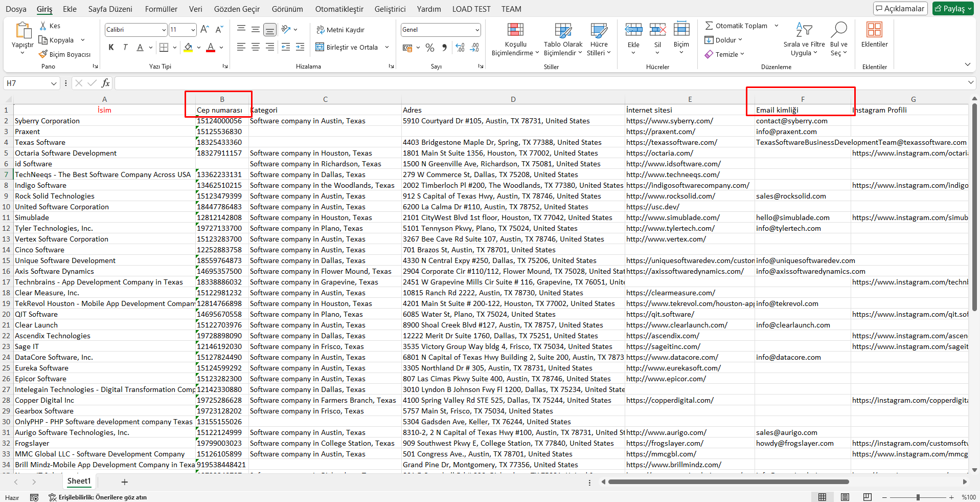Expand the Name Box dropdown arrow
Screen dimensions: 980x502
[x=54, y=83]
